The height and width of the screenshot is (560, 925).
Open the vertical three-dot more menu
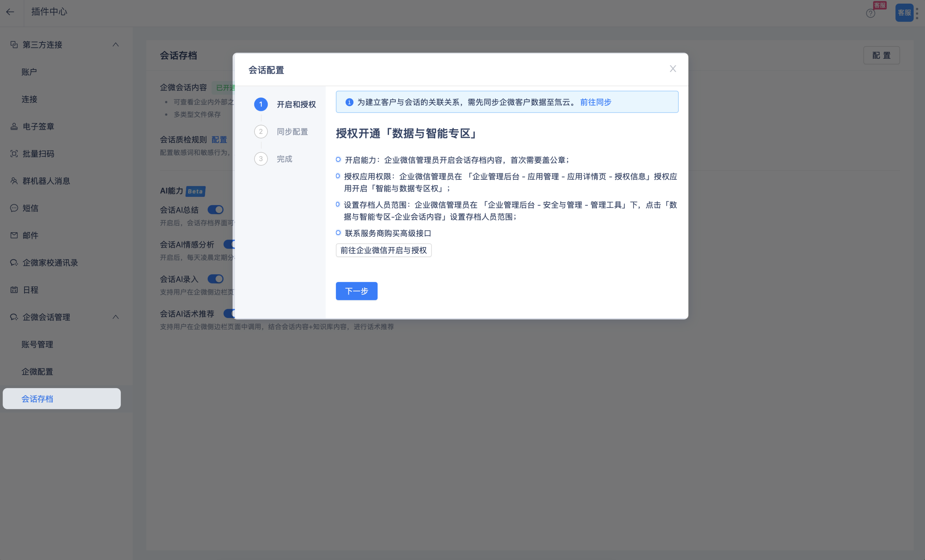(917, 13)
